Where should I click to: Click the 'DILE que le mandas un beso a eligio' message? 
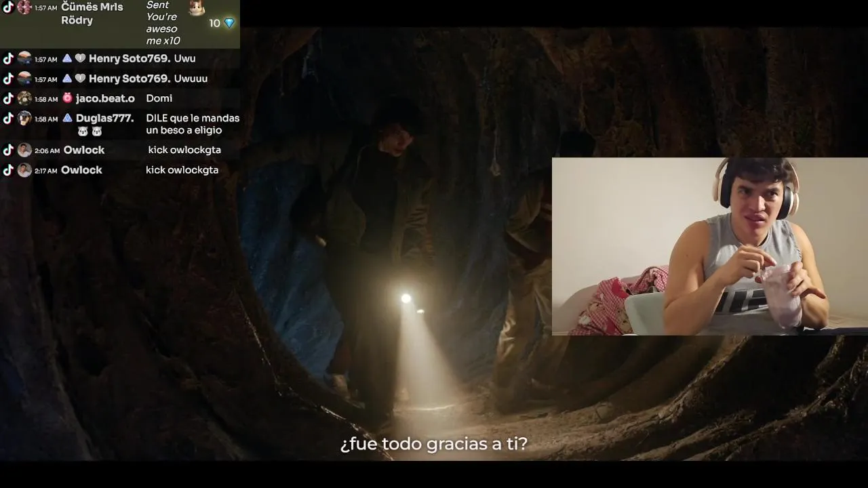click(193, 124)
